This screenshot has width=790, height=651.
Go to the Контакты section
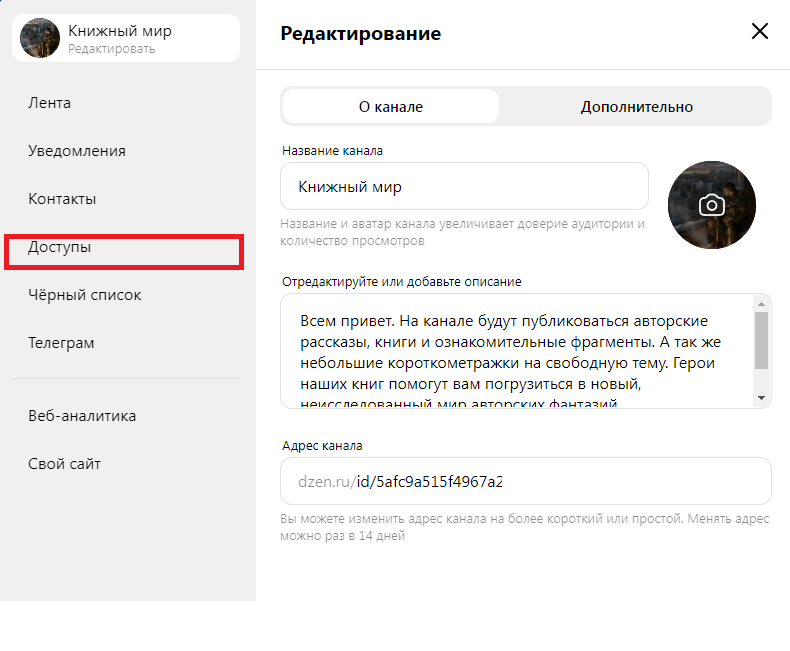click(62, 199)
